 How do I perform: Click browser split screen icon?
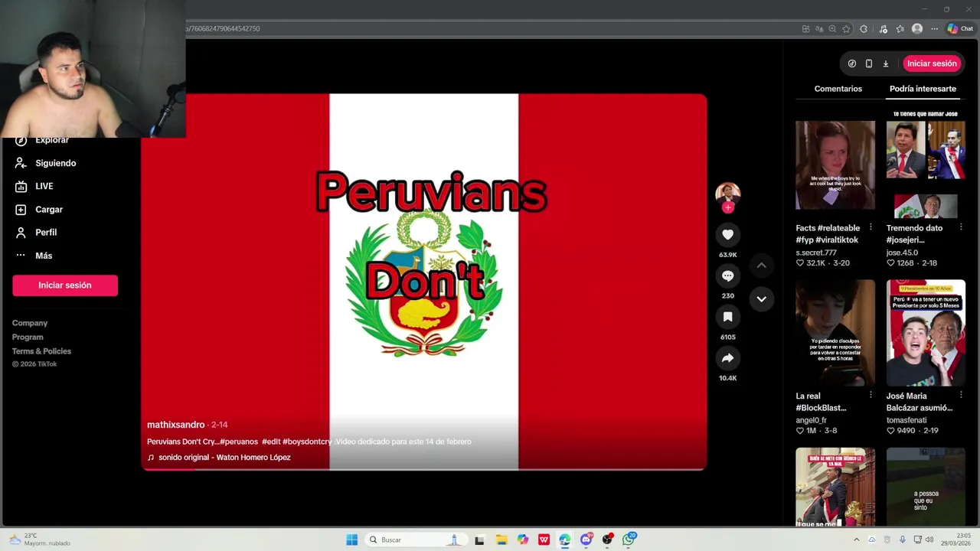tap(805, 29)
